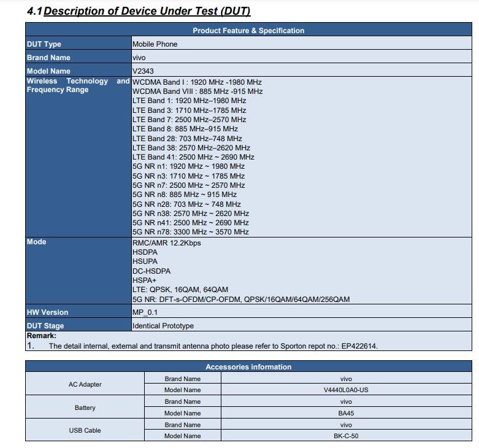Click the top "Brand Name" label in the specification table
Screen dimensions: 479x448
[48, 58]
